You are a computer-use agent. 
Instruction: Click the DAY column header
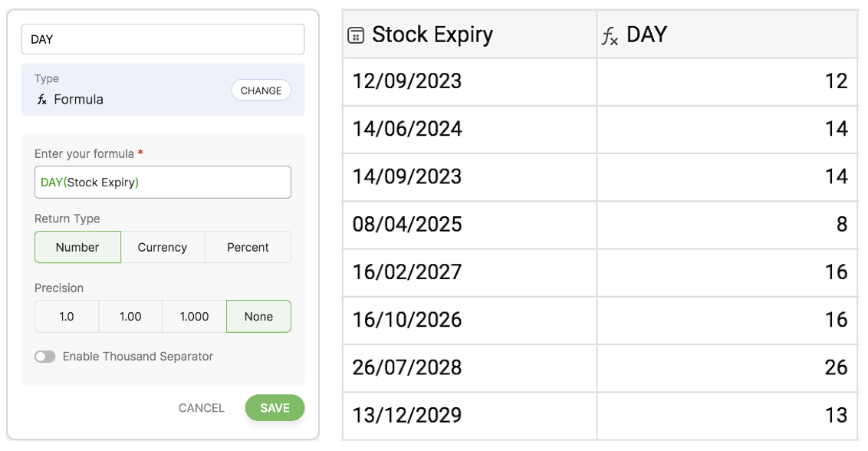point(725,35)
